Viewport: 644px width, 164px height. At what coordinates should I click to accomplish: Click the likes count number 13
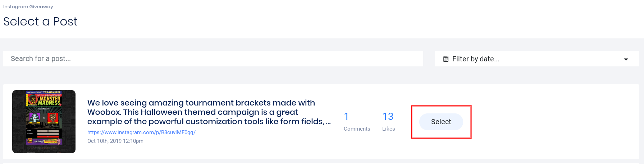(388, 116)
